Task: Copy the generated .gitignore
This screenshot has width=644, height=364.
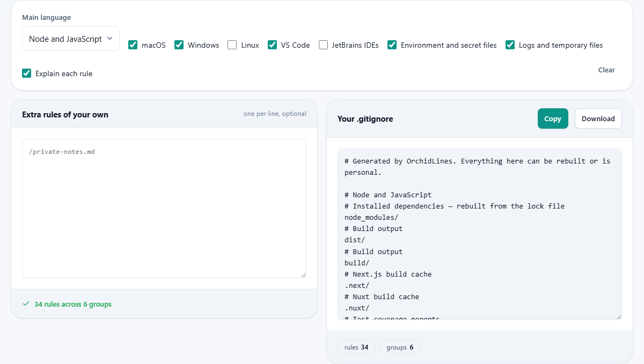Action: [x=553, y=118]
